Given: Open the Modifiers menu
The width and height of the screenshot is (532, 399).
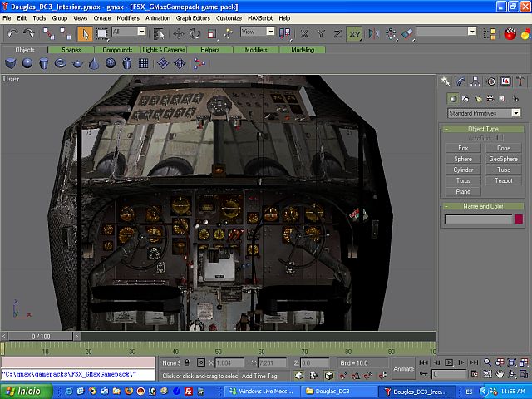Looking at the screenshot, I should [x=128, y=17].
